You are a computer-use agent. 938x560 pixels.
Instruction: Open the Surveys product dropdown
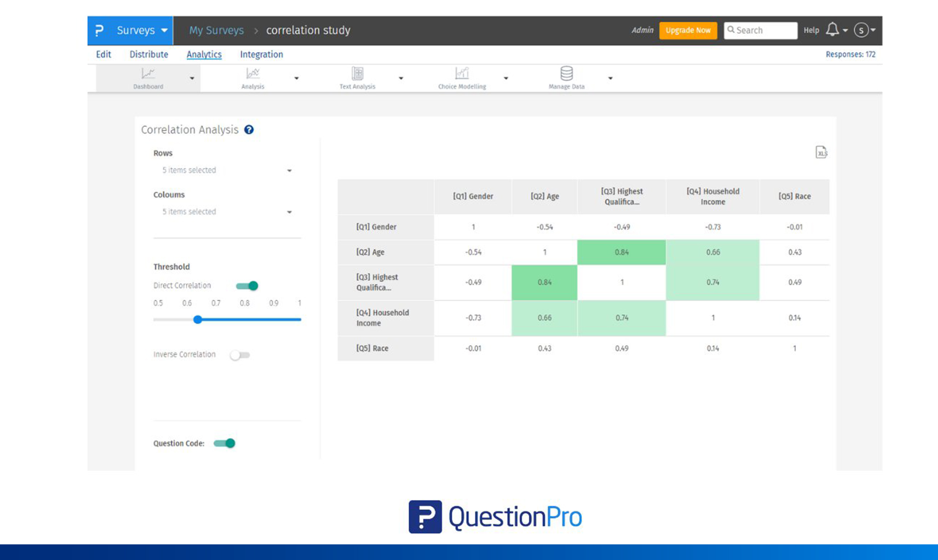[x=142, y=30]
